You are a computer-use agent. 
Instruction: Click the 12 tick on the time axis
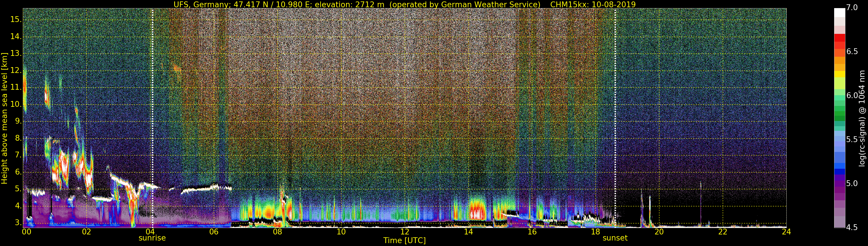tap(405, 232)
